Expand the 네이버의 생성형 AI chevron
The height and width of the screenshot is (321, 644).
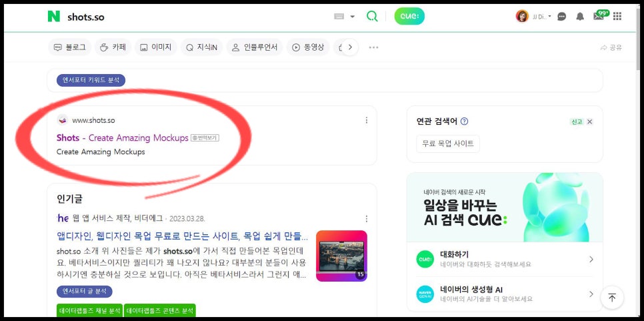(591, 294)
